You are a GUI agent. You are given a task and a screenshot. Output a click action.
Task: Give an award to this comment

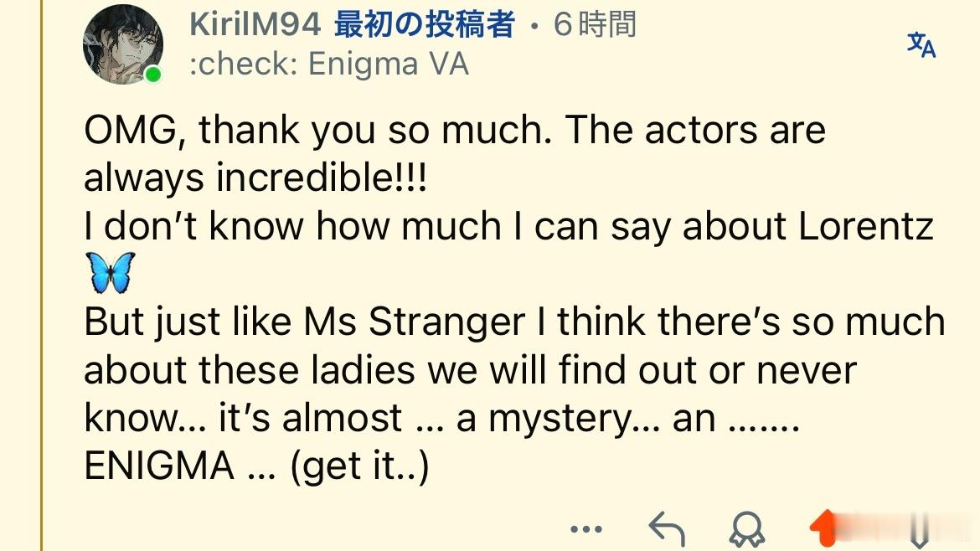(x=747, y=529)
